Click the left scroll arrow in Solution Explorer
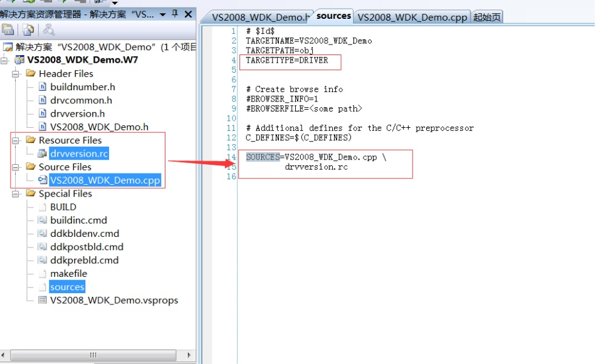Image resolution: width=596 pixels, height=364 pixels. 3,355
